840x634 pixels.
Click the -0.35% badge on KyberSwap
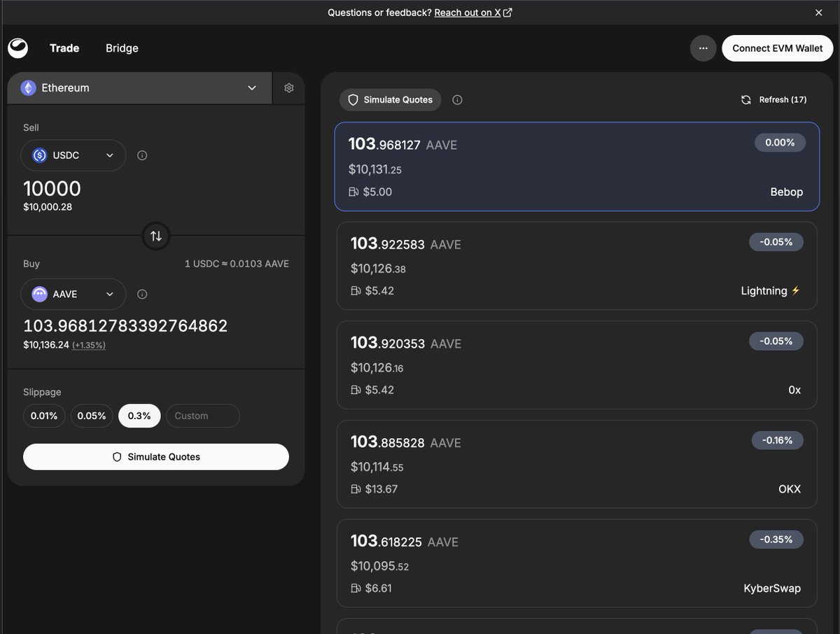[x=776, y=540]
